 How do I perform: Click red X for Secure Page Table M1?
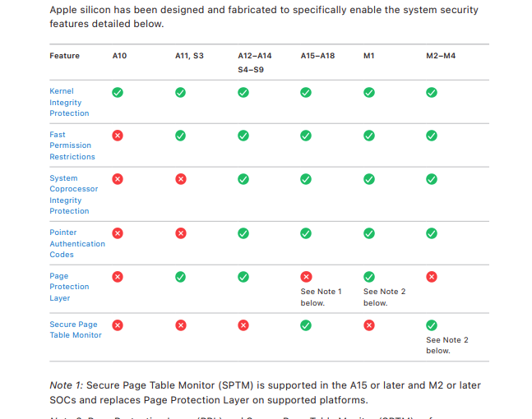point(369,325)
